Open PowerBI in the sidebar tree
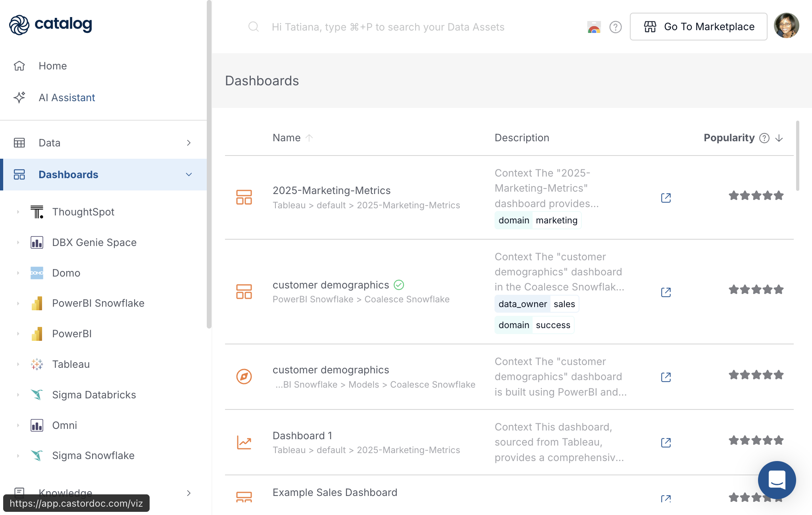This screenshot has height=515, width=812. click(72, 334)
